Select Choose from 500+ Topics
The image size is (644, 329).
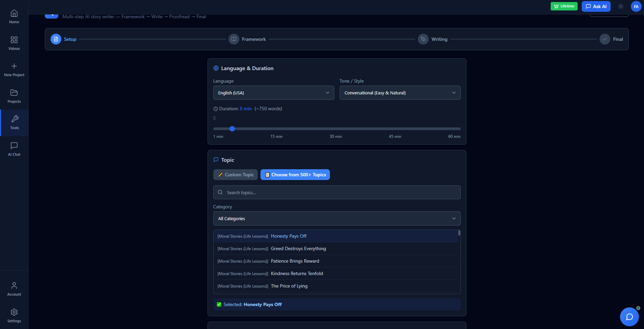[295, 175]
